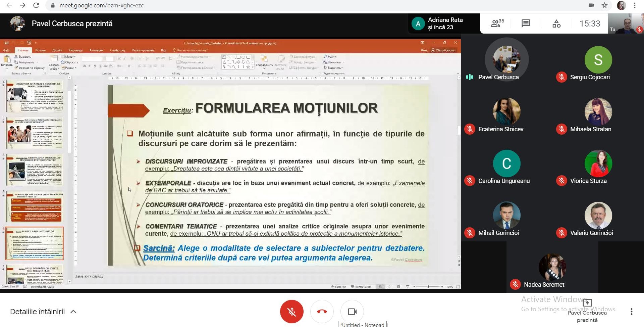Click Pavel Cerbusca's participant tile
The width and height of the screenshot is (644, 327).
point(507,60)
